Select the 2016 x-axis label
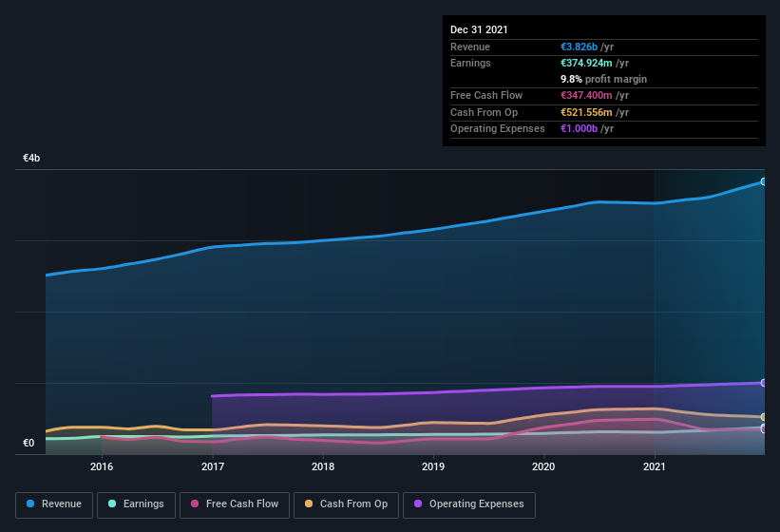This screenshot has height=532, width=780. point(102,466)
